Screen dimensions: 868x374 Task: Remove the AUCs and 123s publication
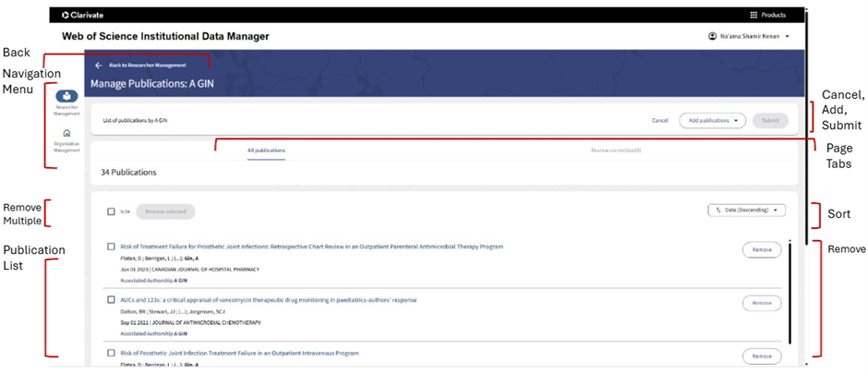coord(762,303)
